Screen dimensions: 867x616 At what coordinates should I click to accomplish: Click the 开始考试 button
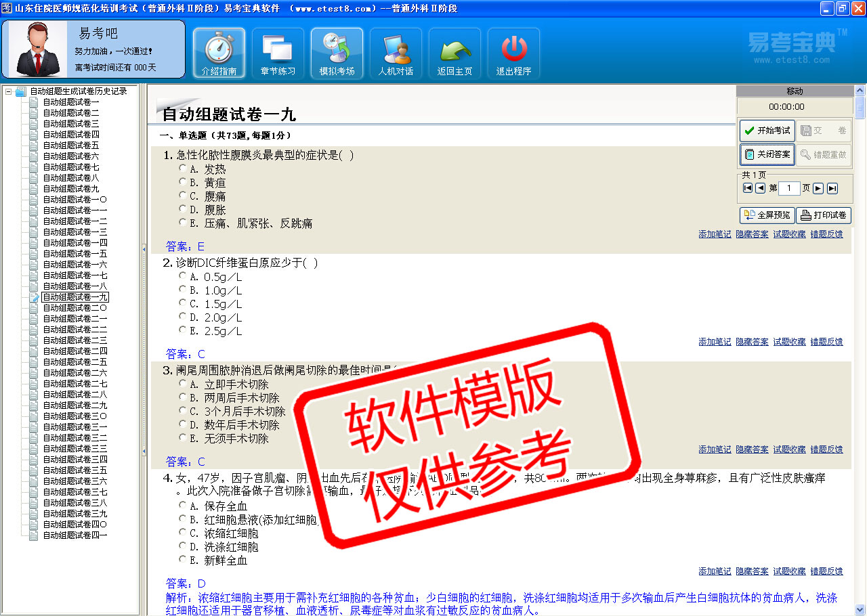click(x=767, y=131)
